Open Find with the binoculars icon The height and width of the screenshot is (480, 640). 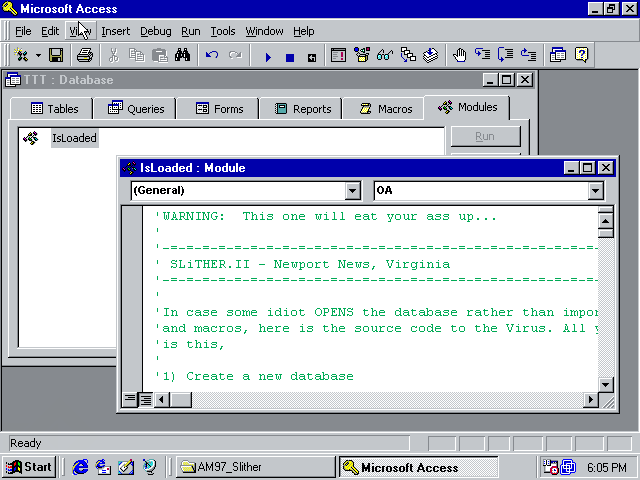click(182, 55)
